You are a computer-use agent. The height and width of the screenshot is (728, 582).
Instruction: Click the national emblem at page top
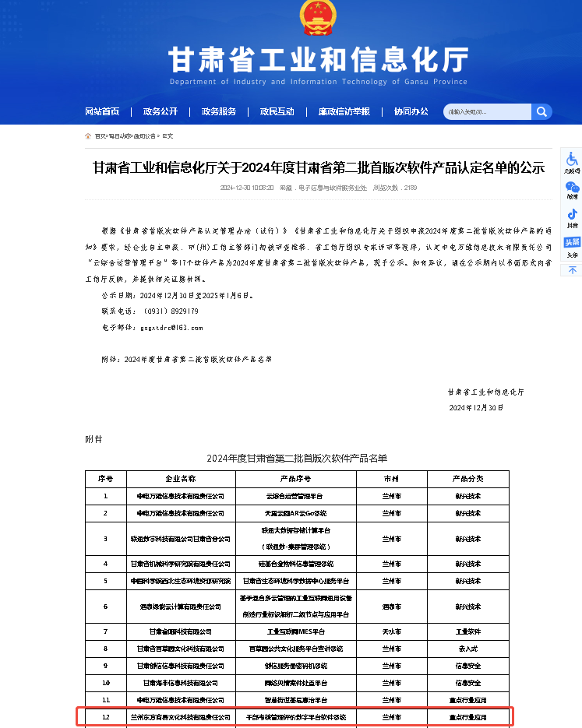coord(318,17)
